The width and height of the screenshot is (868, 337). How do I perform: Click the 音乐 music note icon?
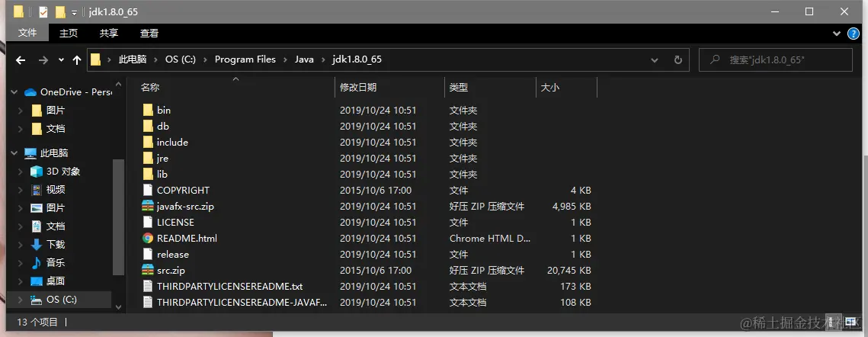pyautogui.click(x=37, y=263)
